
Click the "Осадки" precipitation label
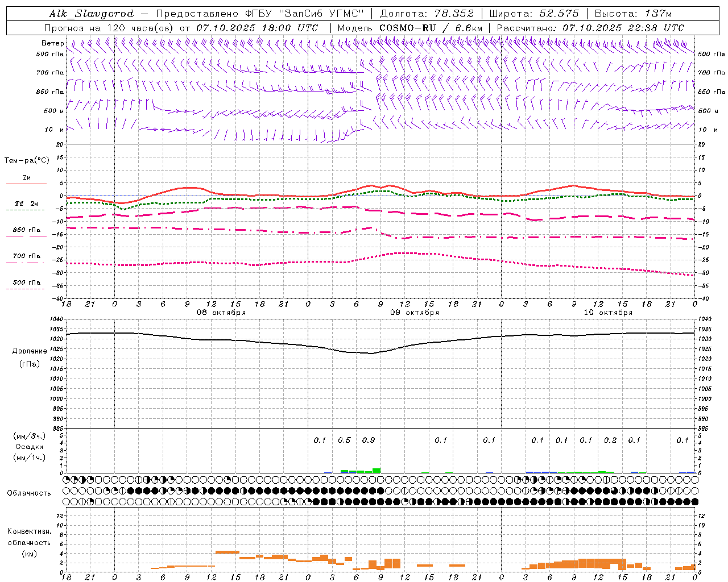click(30, 447)
